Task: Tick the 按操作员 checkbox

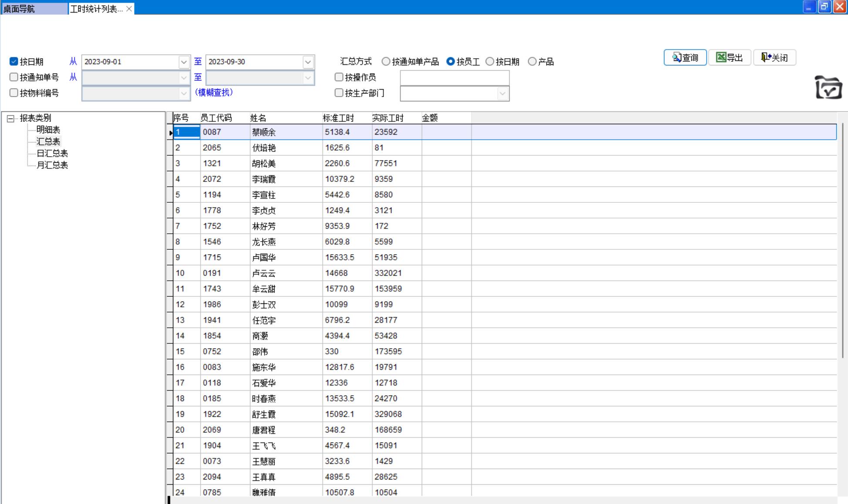Action: coord(339,77)
